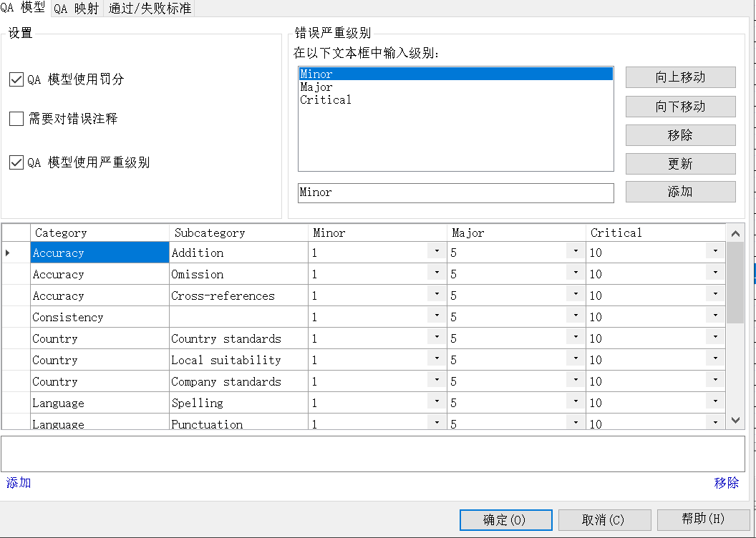
Task: Click the blue 移除 link below the table
Action: tap(726, 483)
